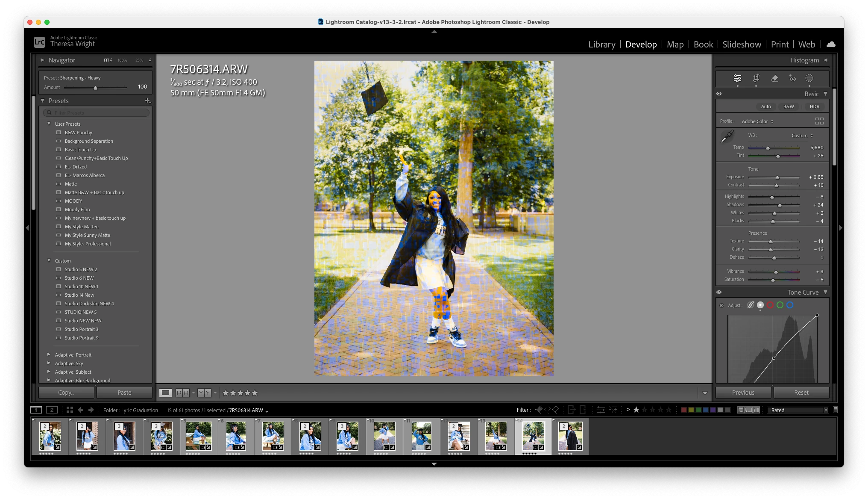The height and width of the screenshot is (499, 868).
Task: Select the Crop and rotate tool
Action: pos(756,78)
